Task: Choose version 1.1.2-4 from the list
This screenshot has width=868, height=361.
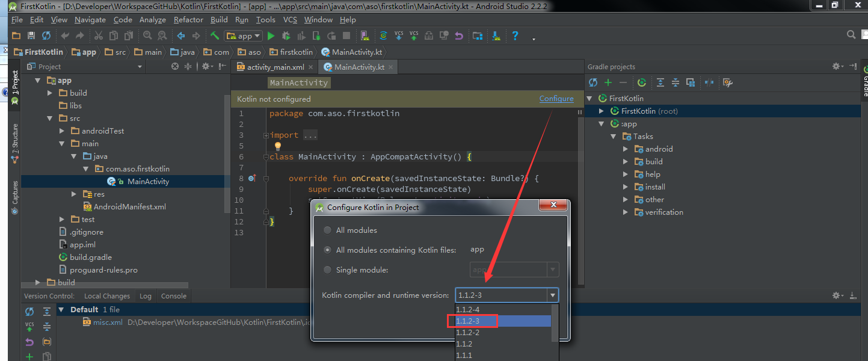Action: pos(503,309)
